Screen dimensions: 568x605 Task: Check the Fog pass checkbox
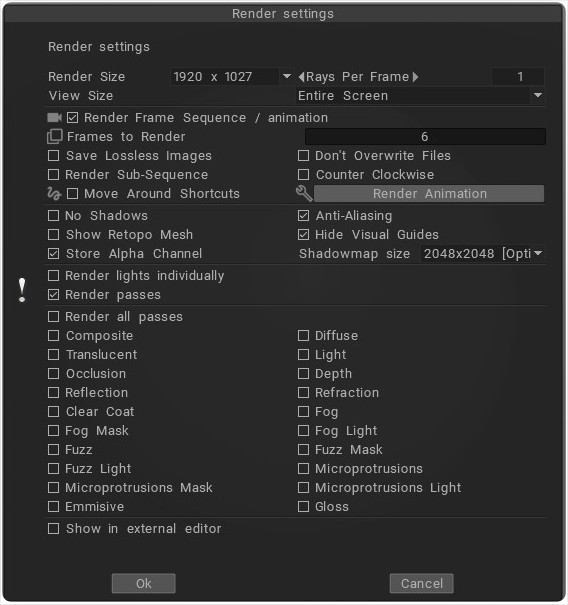[x=304, y=411]
